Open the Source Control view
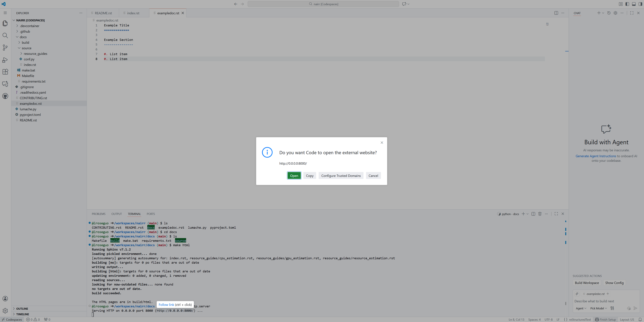644x322 pixels. coord(5,48)
